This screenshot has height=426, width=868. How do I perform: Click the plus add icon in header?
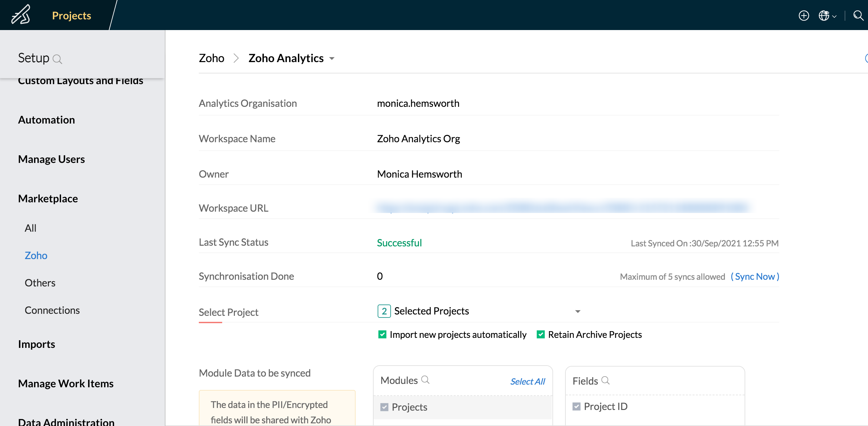point(804,15)
